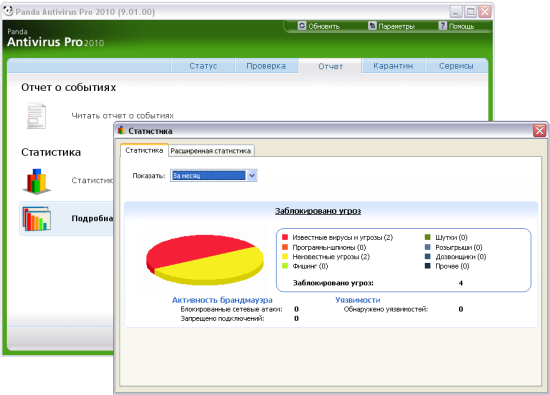Click orange swatch for Программы-шпионы

(285, 247)
